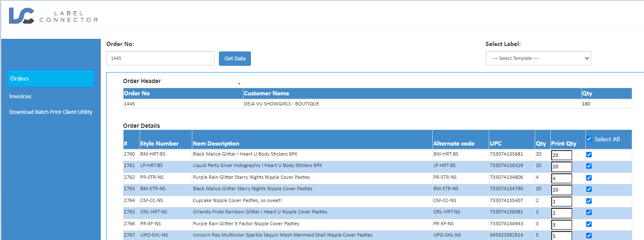
Task: Click UPC 733074136091
Action: [506, 212]
